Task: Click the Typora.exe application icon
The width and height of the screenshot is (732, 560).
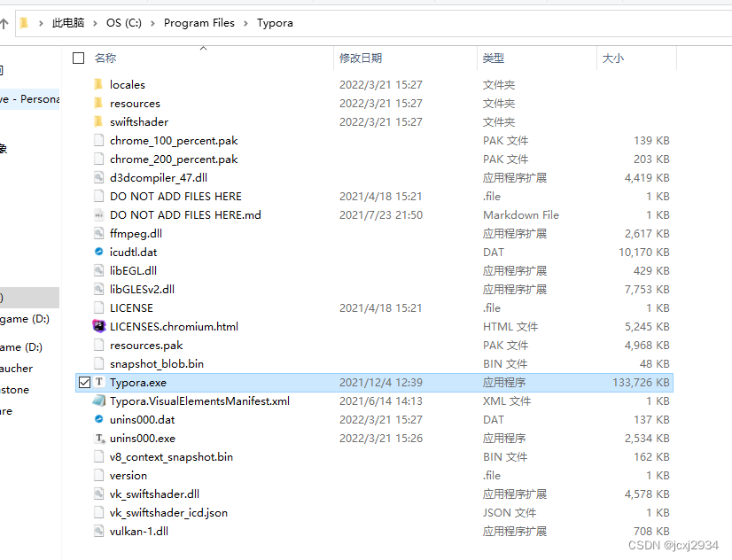Action: 99,382
